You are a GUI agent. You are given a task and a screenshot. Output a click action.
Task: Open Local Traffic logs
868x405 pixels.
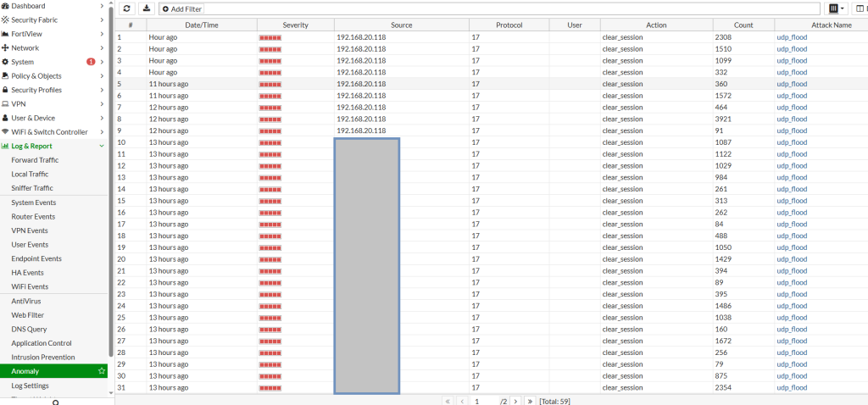30,175
